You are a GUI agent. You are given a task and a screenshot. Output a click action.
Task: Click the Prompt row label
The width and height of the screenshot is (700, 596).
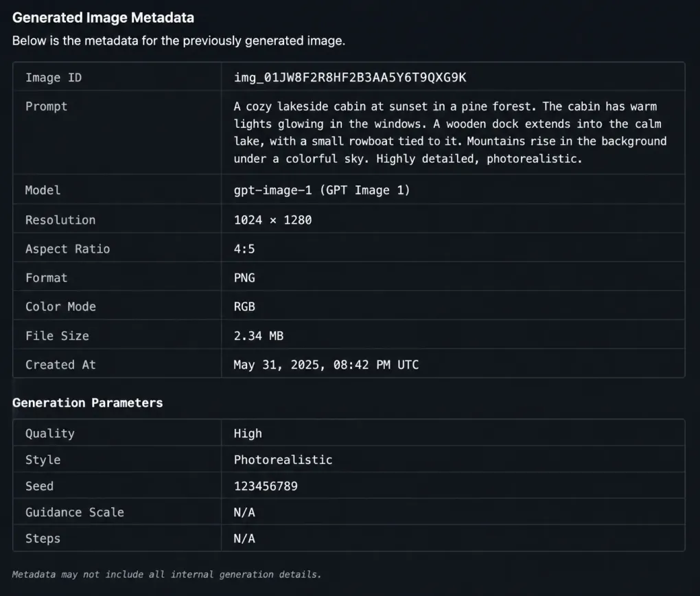coord(47,106)
